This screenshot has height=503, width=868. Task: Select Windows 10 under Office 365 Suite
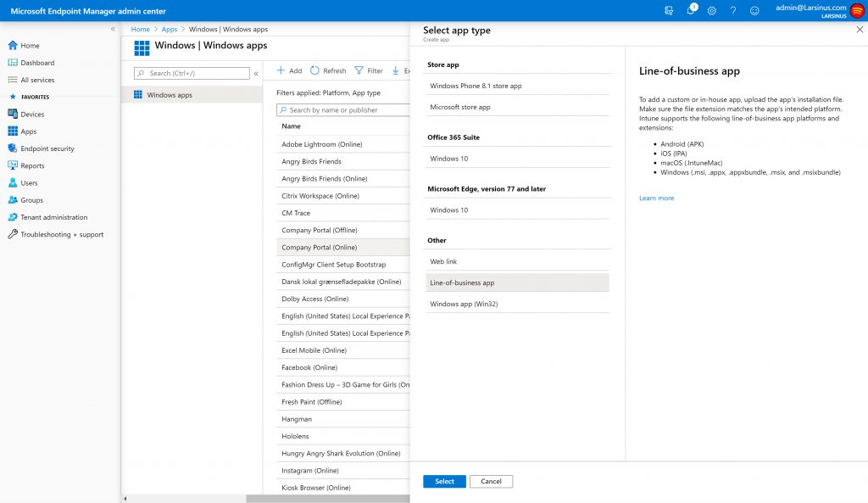[518, 159]
